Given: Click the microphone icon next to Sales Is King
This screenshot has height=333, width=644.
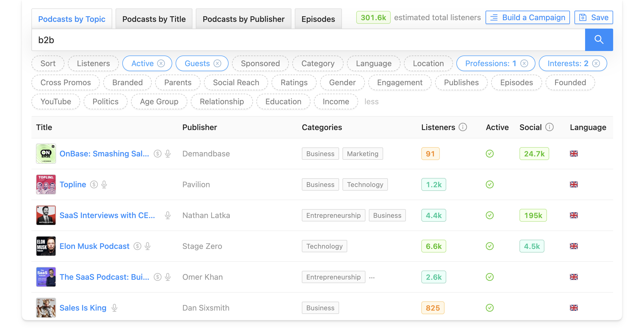Looking at the screenshot, I should point(114,308).
